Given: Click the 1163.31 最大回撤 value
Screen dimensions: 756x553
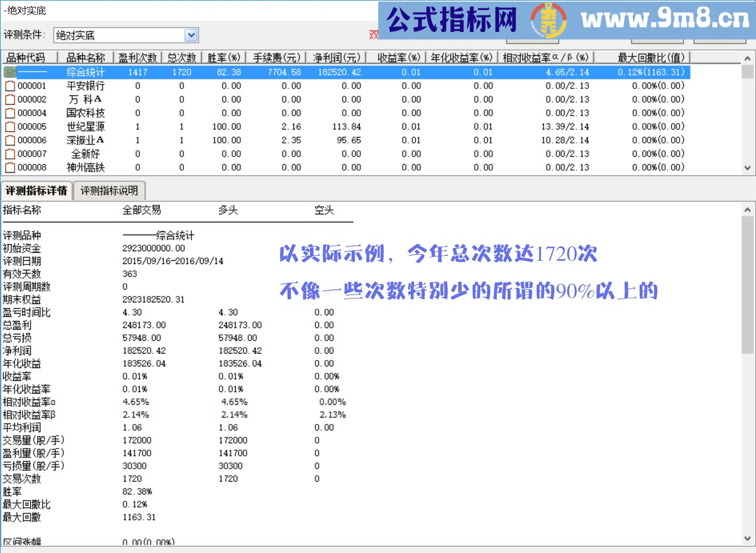Looking at the screenshot, I should (139, 517).
